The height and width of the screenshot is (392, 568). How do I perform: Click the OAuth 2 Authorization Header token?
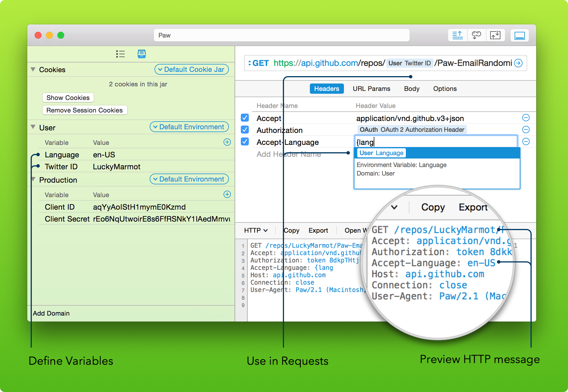coord(412,130)
